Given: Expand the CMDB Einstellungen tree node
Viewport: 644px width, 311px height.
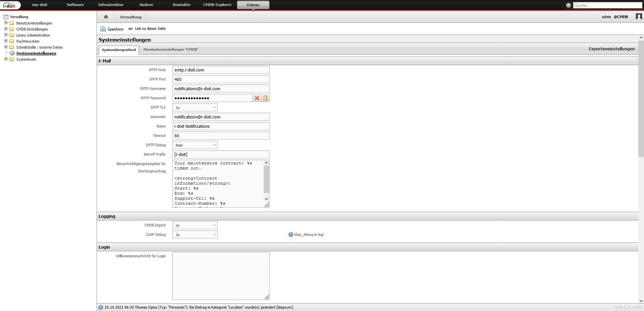Looking at the screenshot, I should point(6,29).
